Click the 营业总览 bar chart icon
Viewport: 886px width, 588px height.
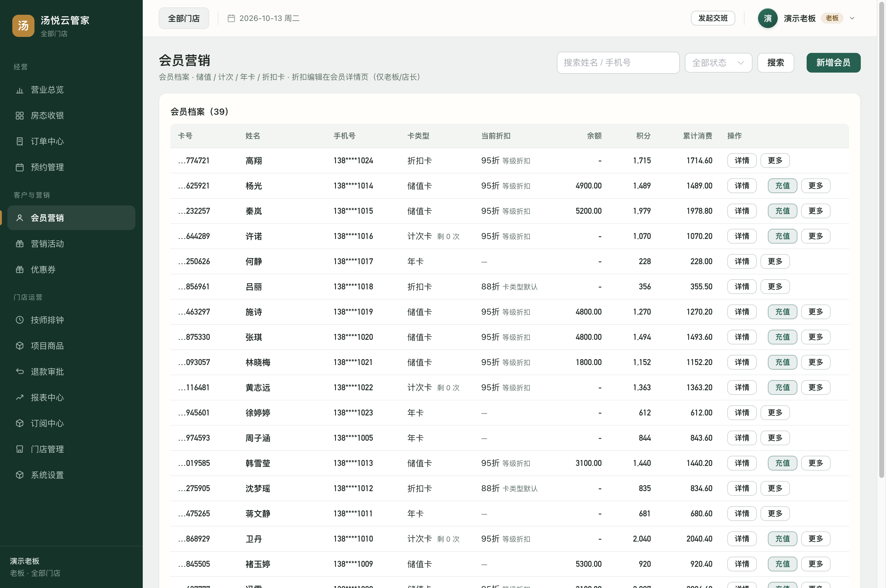[x=19, y=90]
